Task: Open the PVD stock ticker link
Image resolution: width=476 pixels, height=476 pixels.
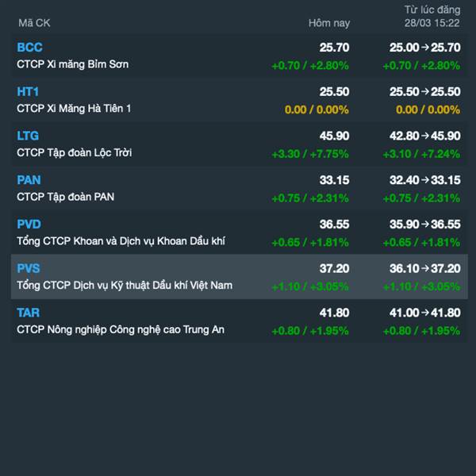Action: click(29, 225)
